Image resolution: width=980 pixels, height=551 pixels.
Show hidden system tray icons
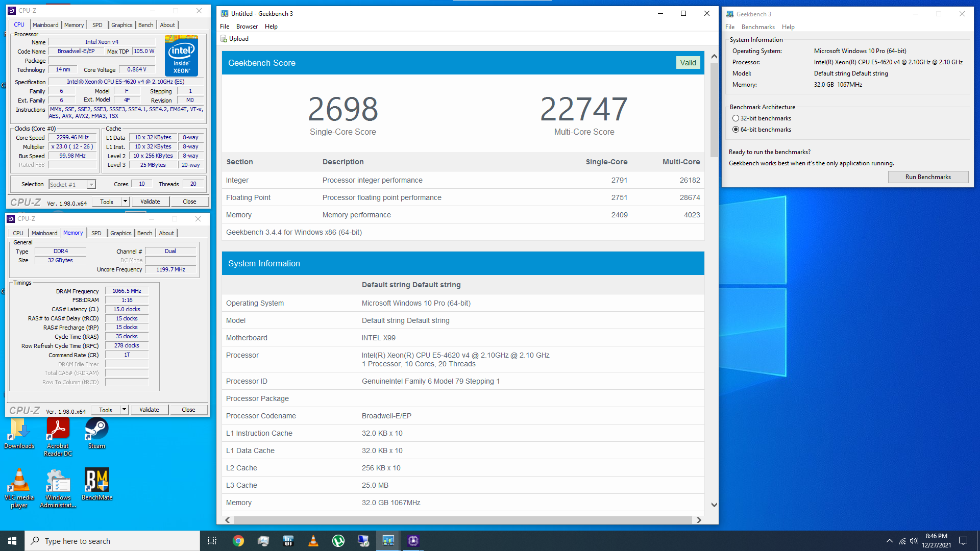(x=890, y=541)
